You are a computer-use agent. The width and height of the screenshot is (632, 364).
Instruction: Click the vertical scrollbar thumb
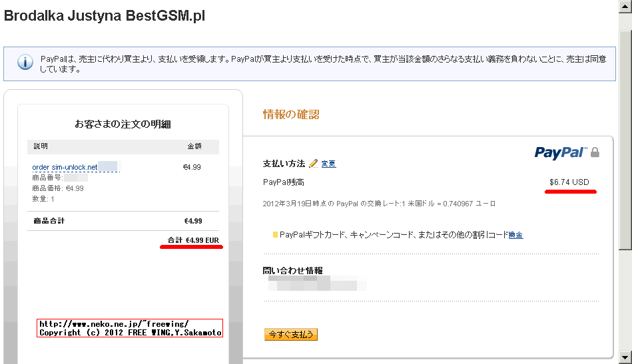tap(625, 140)
